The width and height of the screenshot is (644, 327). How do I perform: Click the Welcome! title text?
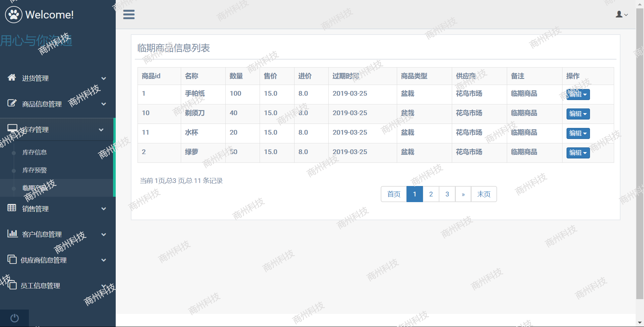tap(49, 15)
